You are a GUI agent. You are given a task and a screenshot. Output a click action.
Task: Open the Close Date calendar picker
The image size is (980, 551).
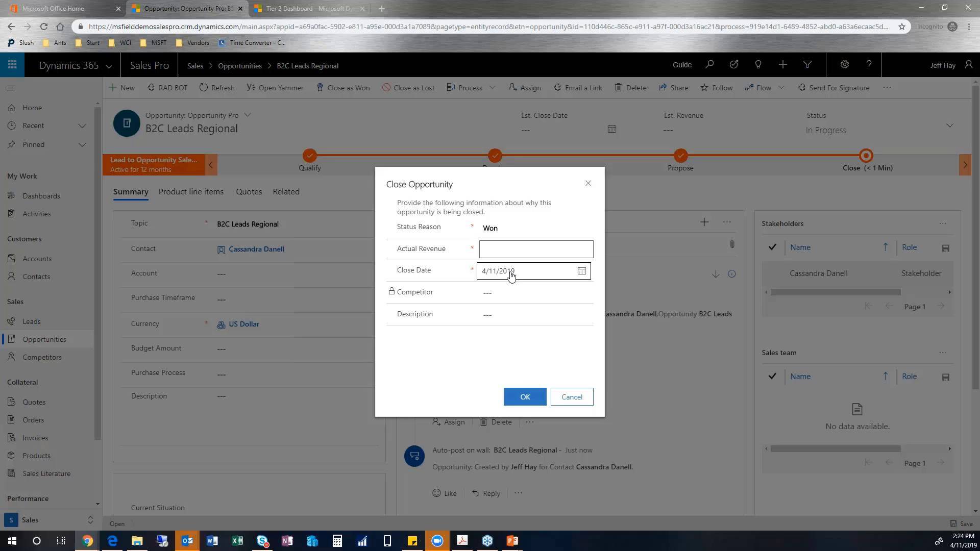581,271
